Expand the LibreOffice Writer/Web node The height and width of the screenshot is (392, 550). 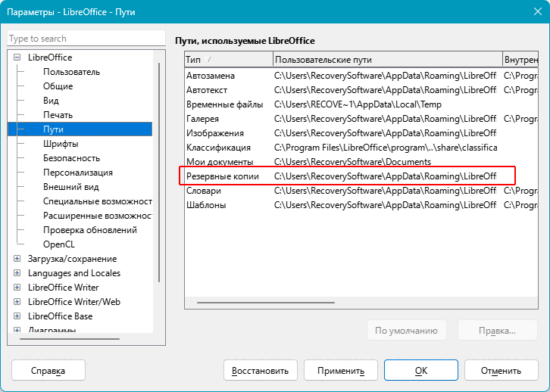click(x=17, y=302)
